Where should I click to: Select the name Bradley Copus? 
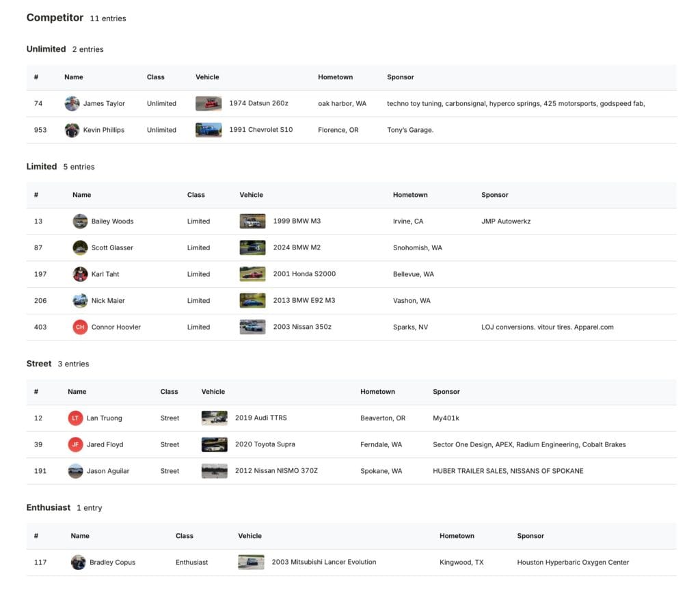pos(113,562)
